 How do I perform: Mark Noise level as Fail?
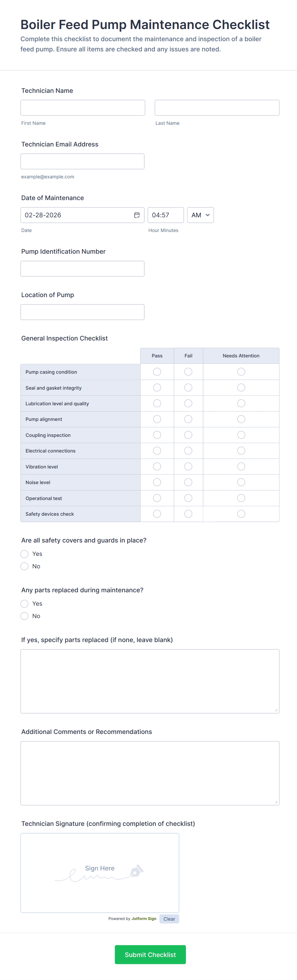point(188,483)
